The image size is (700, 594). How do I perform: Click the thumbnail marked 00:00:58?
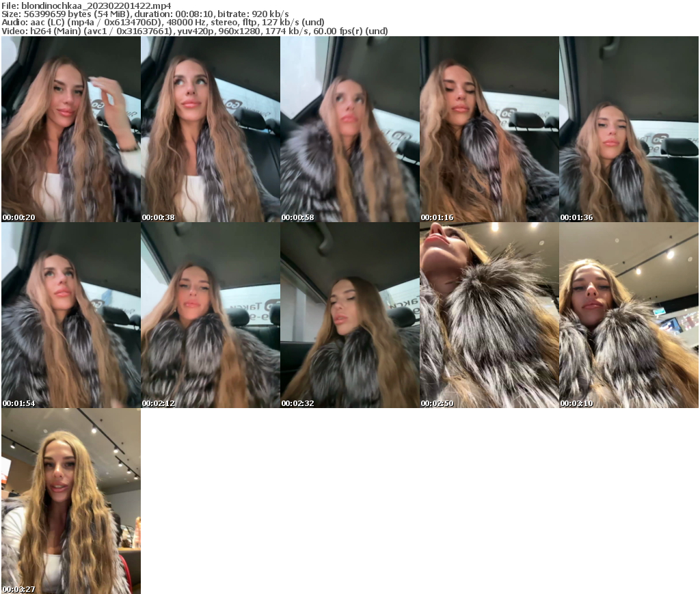pyautogui.click(x=349, y=130)
